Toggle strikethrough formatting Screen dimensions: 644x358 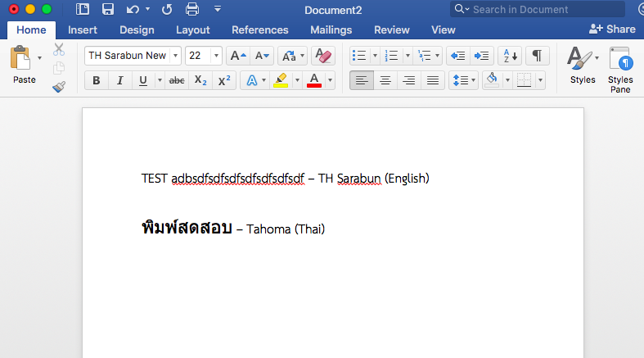pos(177,80)
